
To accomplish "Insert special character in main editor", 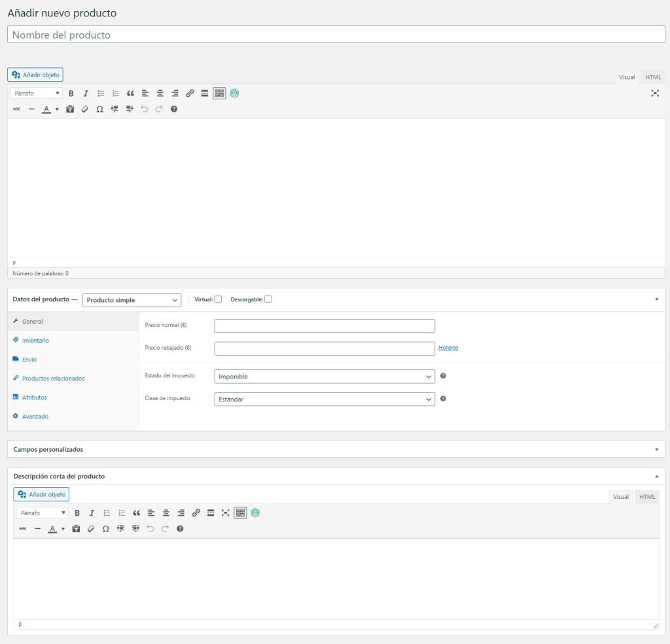I will [99, 109].
